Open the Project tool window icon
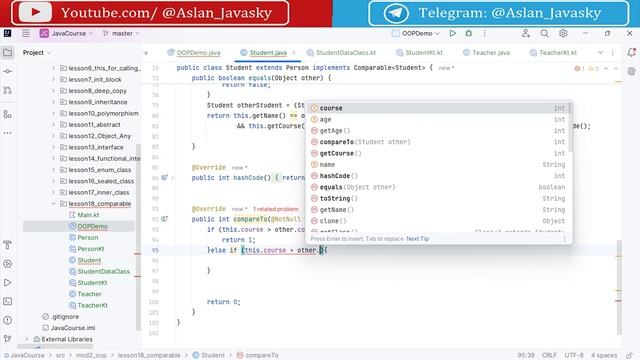This screenshot has height=360, width=640. click(x=7, y=52)
